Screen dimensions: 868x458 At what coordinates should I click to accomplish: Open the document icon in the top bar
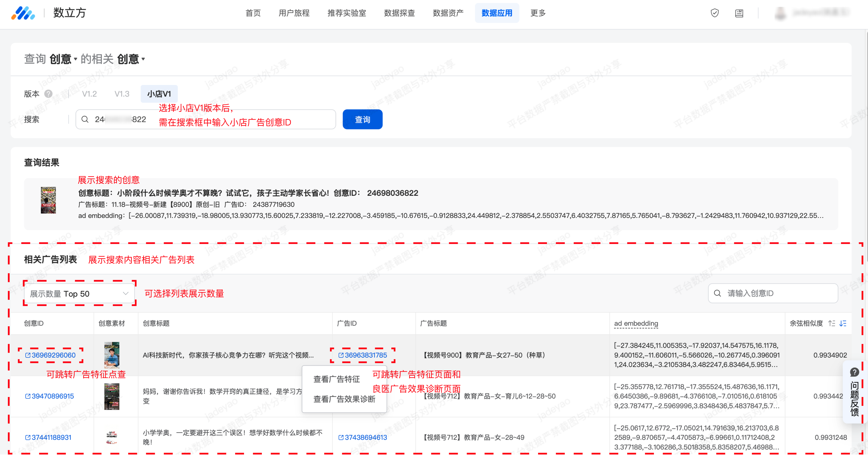tap(739, 13)
